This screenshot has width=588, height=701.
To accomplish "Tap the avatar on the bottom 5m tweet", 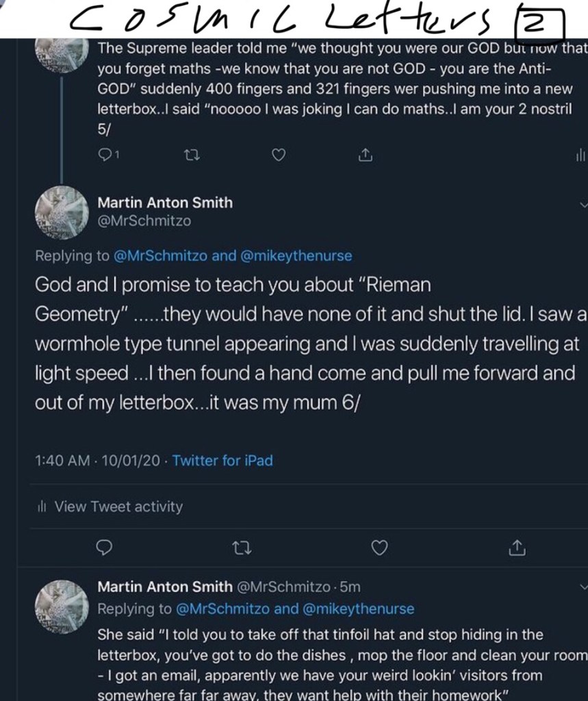I will (x=62, y=607).
